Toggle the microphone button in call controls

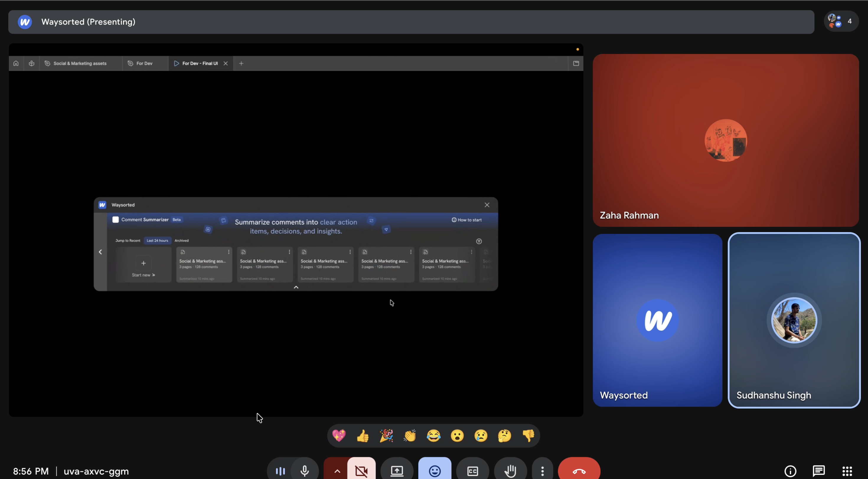[x=305, y=470]
